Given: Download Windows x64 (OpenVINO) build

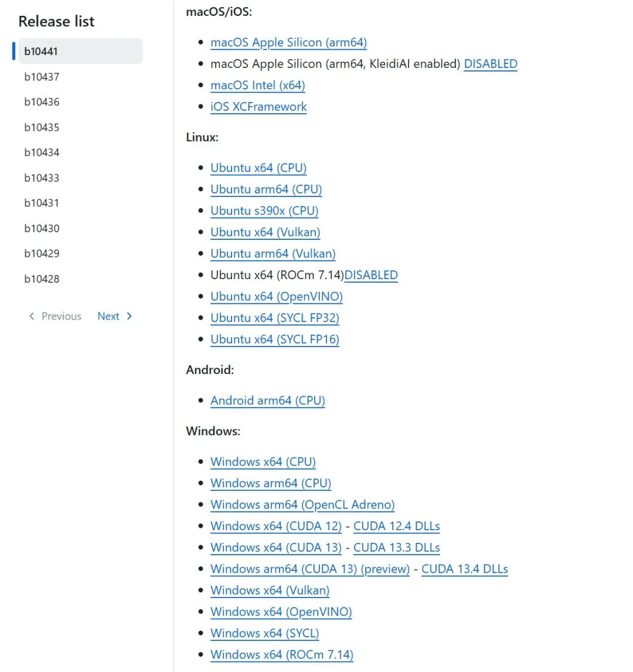Looking at the screenshot, I should click(281, 612).
